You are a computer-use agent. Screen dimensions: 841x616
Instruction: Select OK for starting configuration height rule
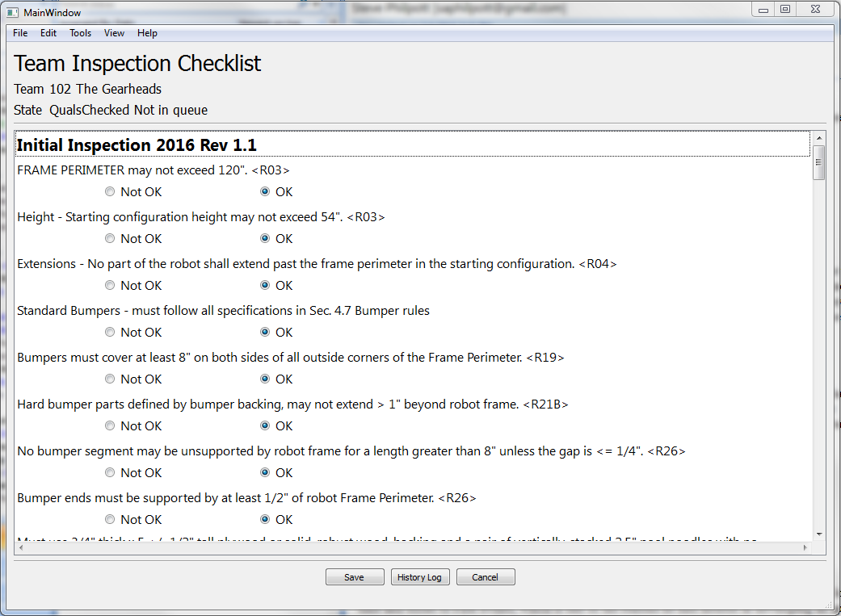[265, 239]
